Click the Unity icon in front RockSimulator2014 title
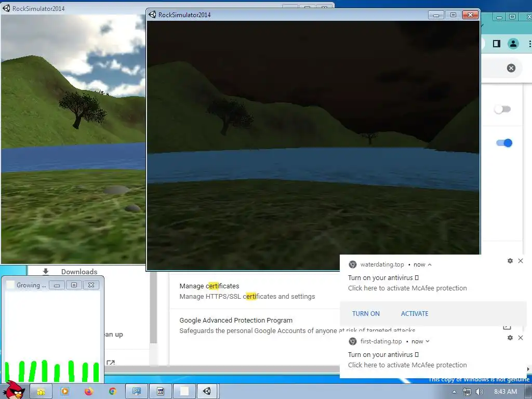 (x=152, y=15)
